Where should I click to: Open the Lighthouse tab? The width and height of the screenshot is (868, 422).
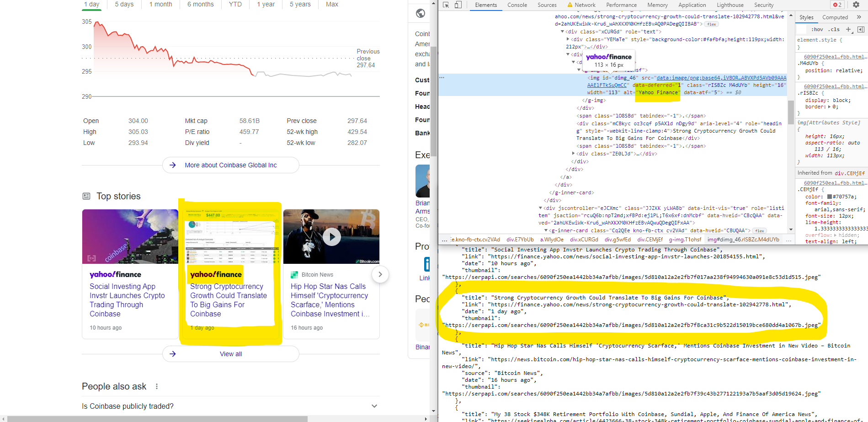[x=730, y=5]
